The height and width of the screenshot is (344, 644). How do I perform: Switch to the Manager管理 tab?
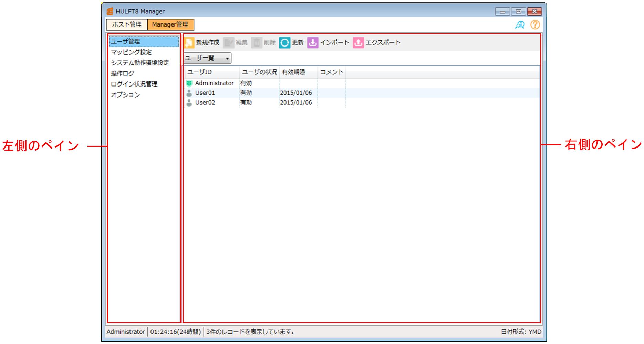coord(170,25)
